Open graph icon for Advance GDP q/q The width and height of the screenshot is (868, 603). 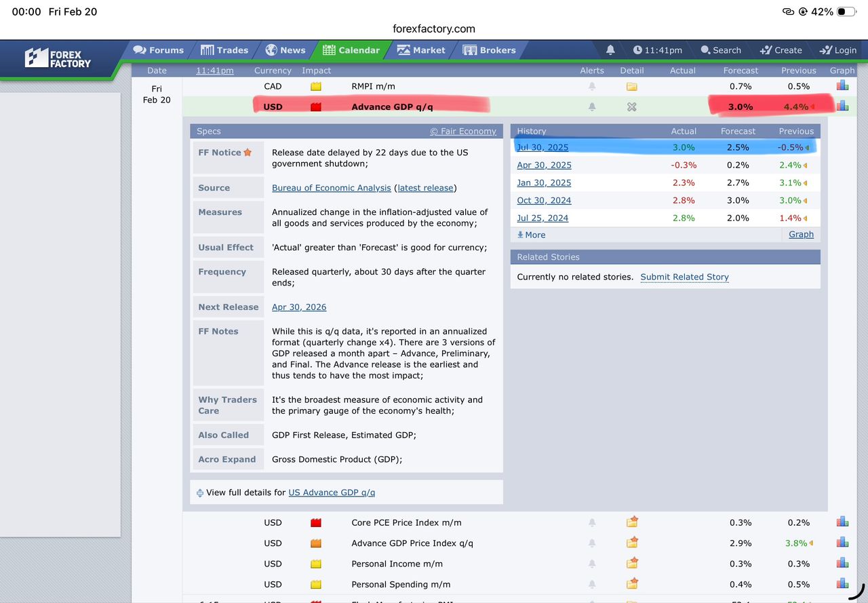[842, 106]
